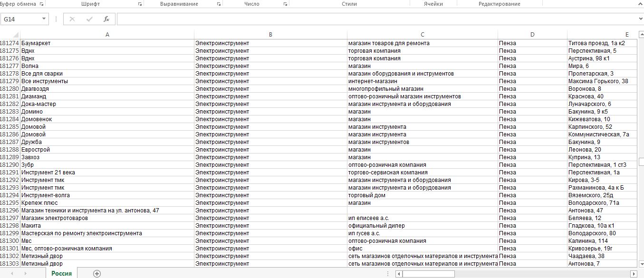This screenshot has height=278, width=644.
Task: Select row header 181290
Action: coord(10,165)
